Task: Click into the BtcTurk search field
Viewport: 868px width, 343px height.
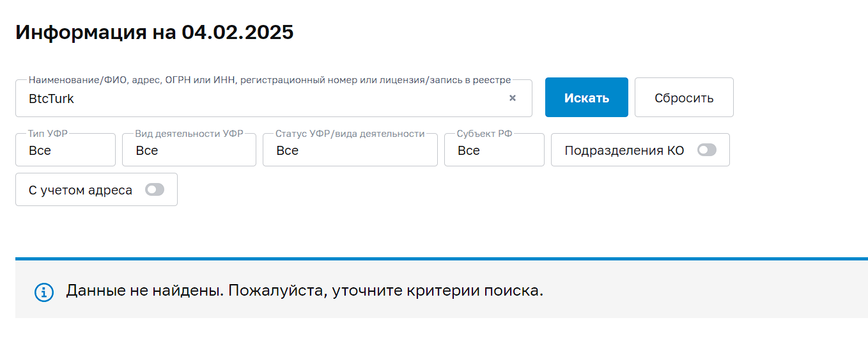Action: pyautogui.click(x=256, y=99)
